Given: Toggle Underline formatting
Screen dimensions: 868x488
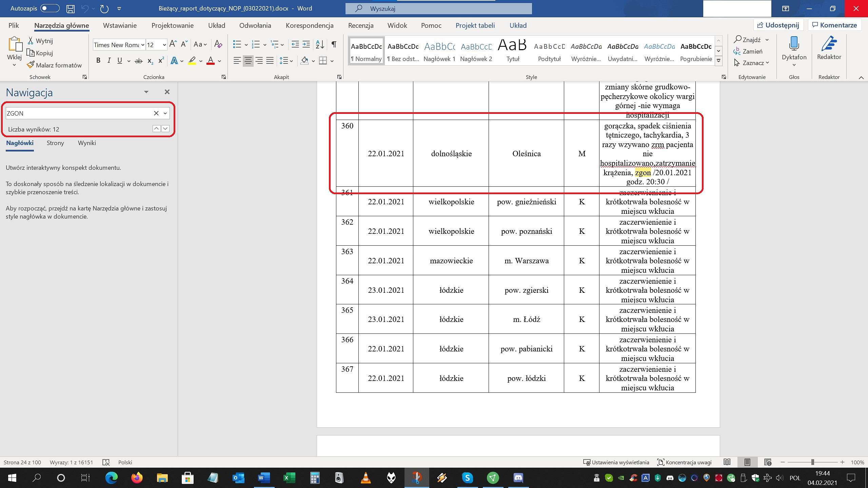Looking at the screenshot, I should tap(119, 61).
